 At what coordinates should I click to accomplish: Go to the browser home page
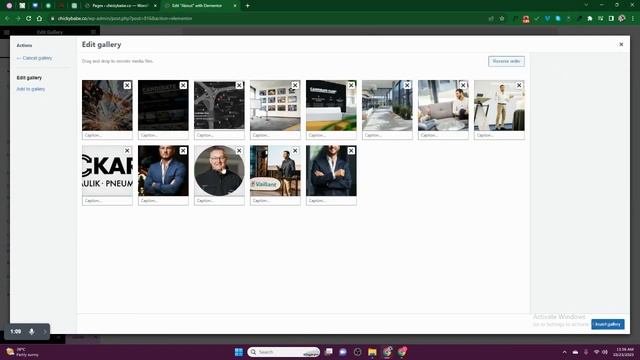(39, 18)
